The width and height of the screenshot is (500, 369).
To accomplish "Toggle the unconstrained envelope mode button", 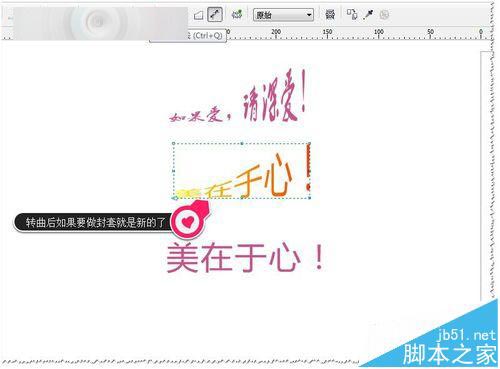I will (x=215, y=15).
